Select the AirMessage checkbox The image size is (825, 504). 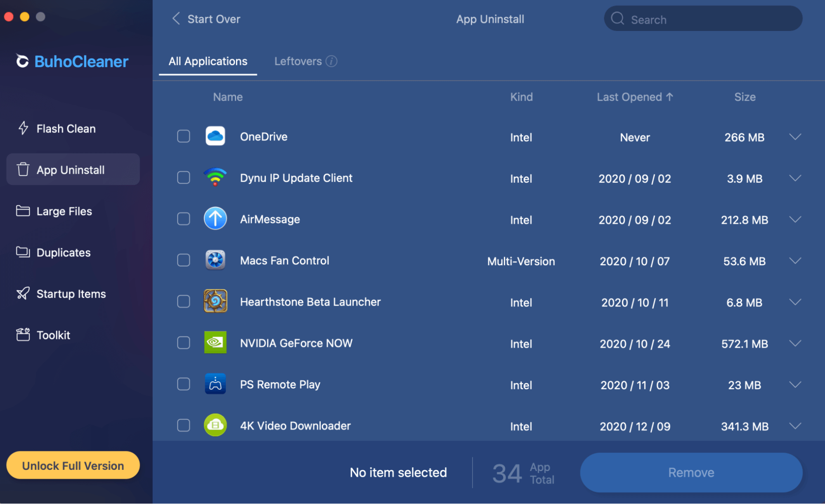point(183,219)
